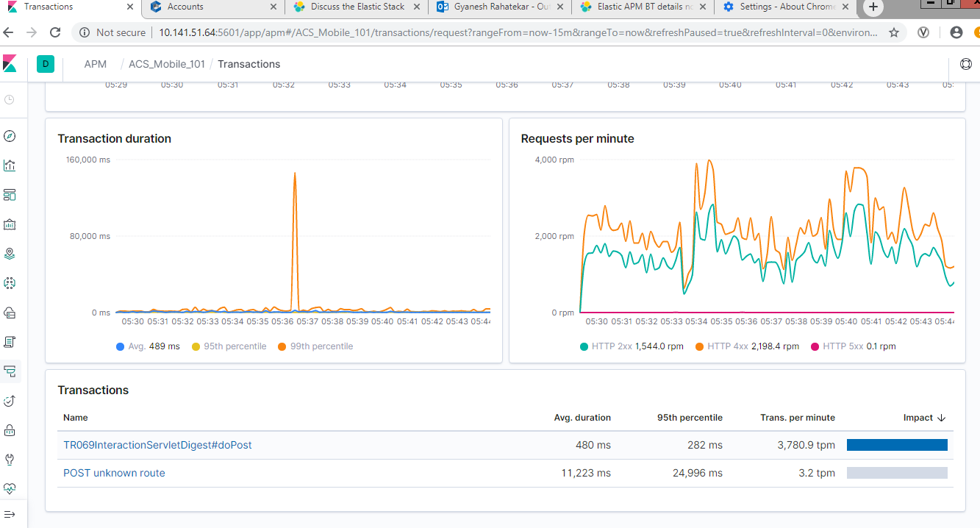Image resolution: width=980 pixels, height=528 pixels.
Task: Click the V extension icon in toolbar
Action: [x=923, y=32]
